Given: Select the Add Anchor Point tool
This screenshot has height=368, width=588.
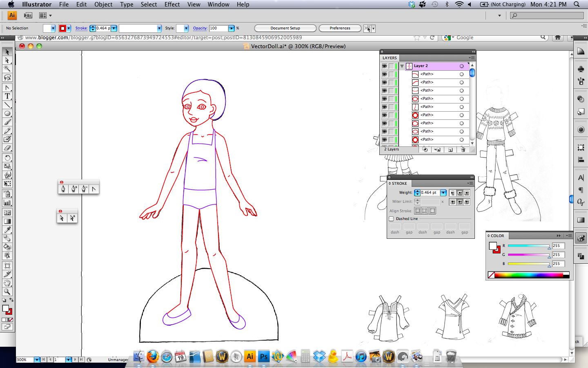Looking at the screenshot, I should 73,188.
